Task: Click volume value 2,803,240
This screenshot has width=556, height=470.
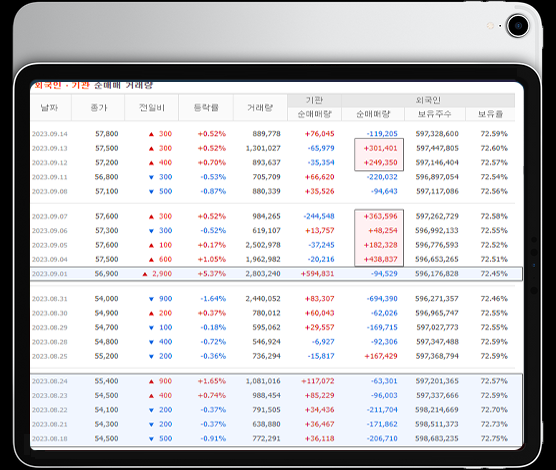Action: tap(263, 274)
